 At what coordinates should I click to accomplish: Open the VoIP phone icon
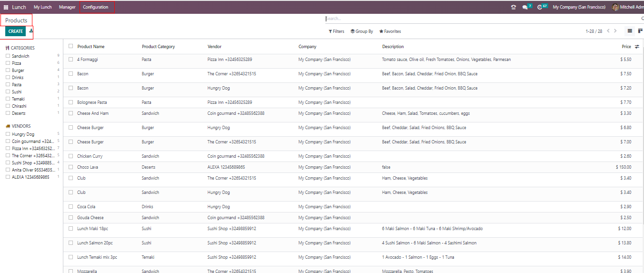click(x=513, y=7)
